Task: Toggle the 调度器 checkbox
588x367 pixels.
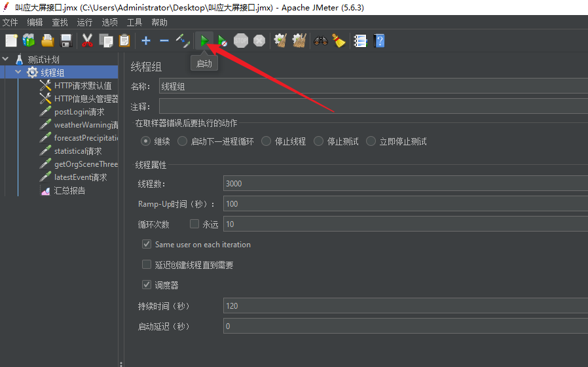Action: tap(147, 285)
